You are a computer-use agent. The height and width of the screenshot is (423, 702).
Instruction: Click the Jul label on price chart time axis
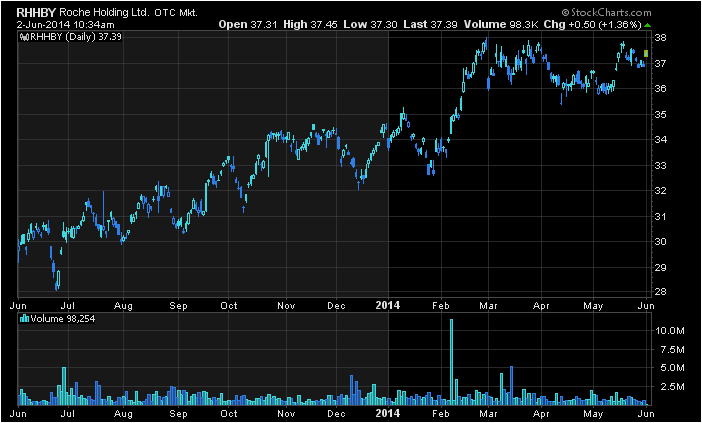coord(68,306)
